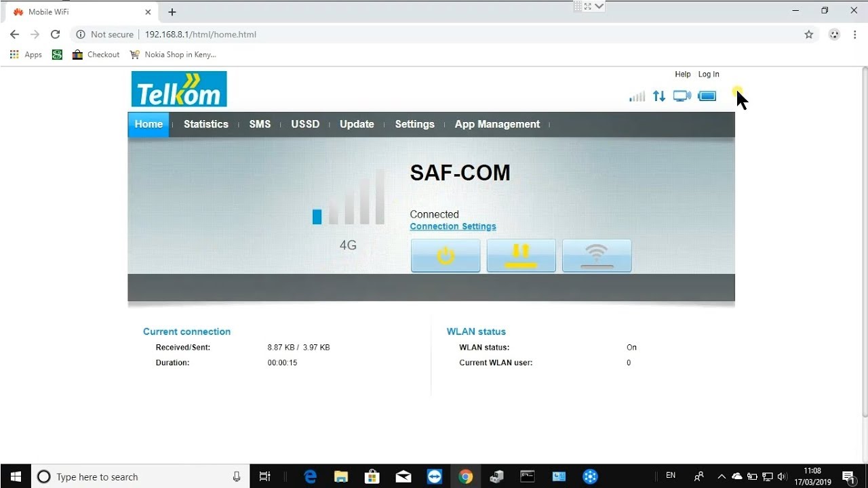This screenshot has width=868, height=488.
Task: Click the Help link
Action: (x=682, y=75)
